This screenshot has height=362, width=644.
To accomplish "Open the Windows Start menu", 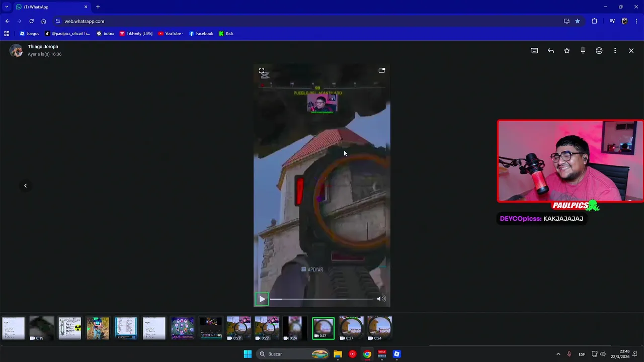I will tap(248, 354).
